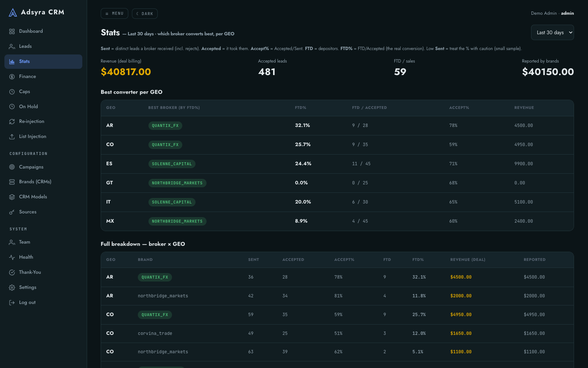The width and height of the screenshot is (588, 368).
Task: Open the Last 30 days dropdown
Action: tap(552, 32)
